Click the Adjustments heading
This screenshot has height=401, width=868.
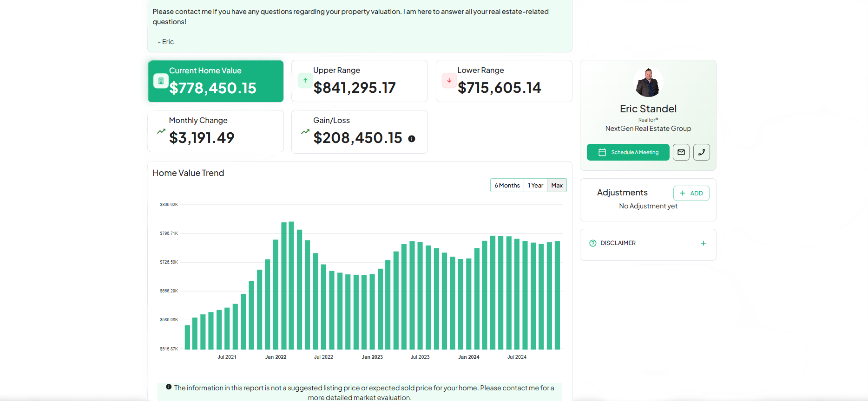[622, 193]
